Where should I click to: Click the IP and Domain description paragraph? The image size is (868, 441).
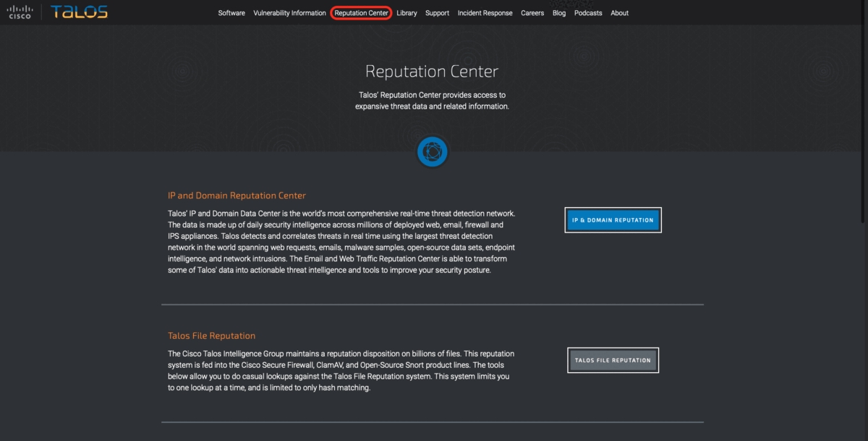pos(341,242)
